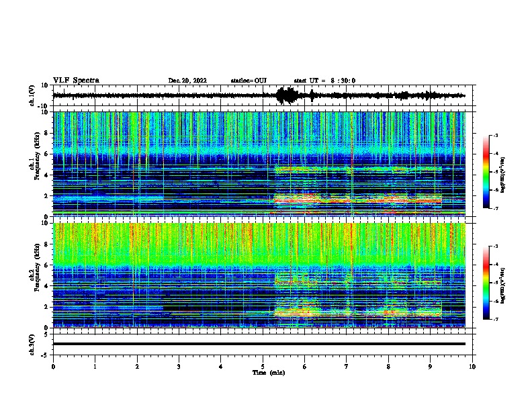Image resolution: width=532 pixels, height=411 pixels.
Task: Click the "VLF Spectra" title text
Action: pyautogui.click(x=76, y=81)
